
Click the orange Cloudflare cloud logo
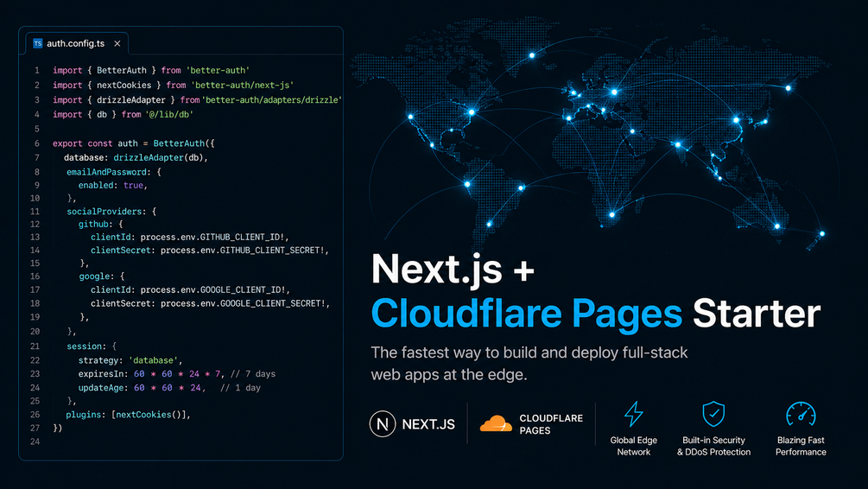pos(496,423)
